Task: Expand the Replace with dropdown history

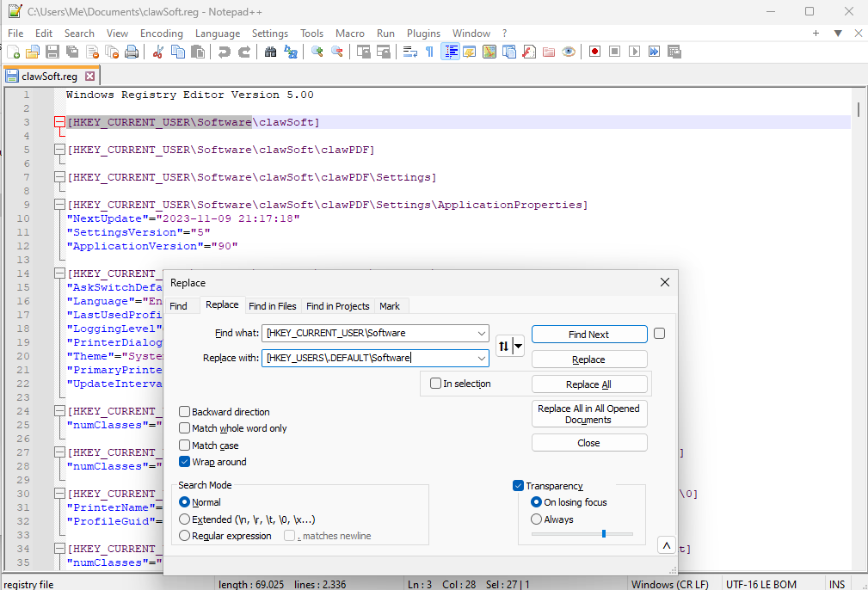Action: point(481,358)
